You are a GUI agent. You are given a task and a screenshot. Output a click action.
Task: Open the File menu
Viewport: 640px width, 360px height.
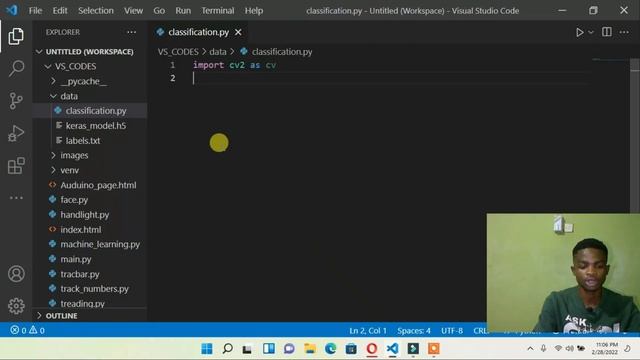35,11
